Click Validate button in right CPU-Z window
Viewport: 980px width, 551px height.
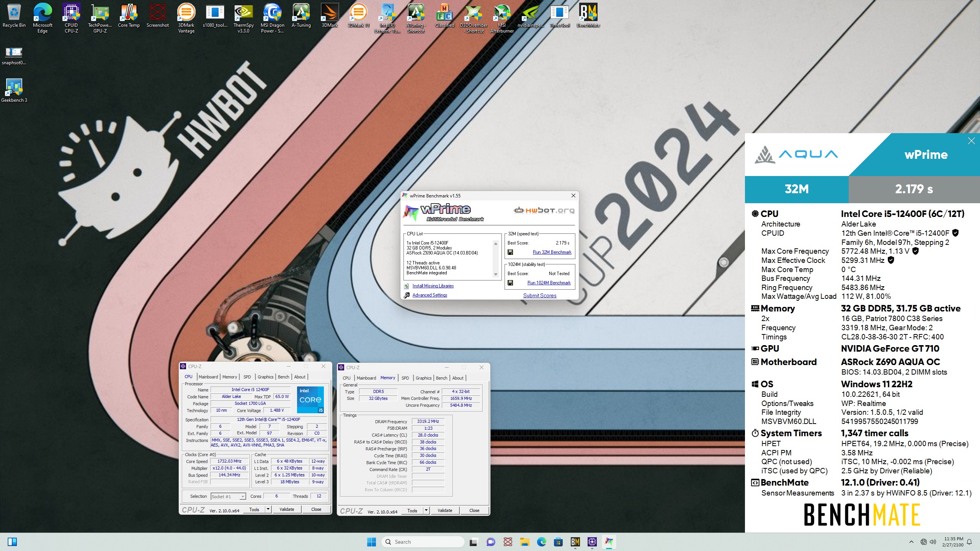click(x=445, y=510)
